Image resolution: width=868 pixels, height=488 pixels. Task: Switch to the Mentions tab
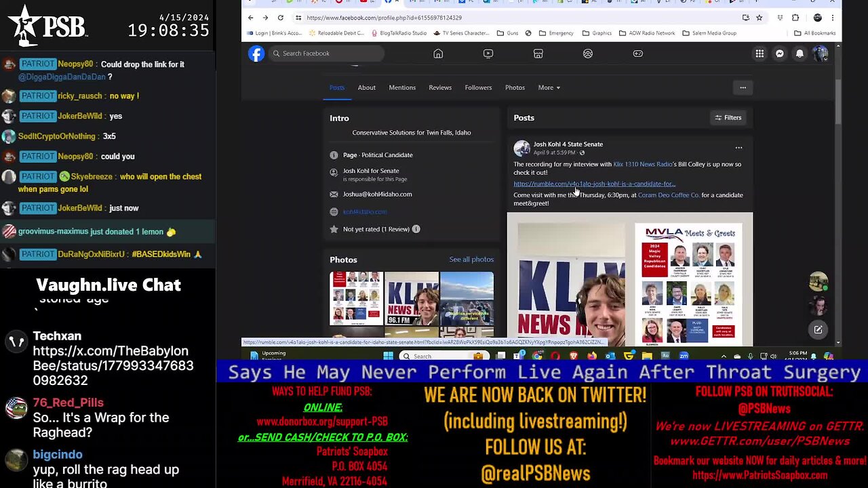click(402, 87)
